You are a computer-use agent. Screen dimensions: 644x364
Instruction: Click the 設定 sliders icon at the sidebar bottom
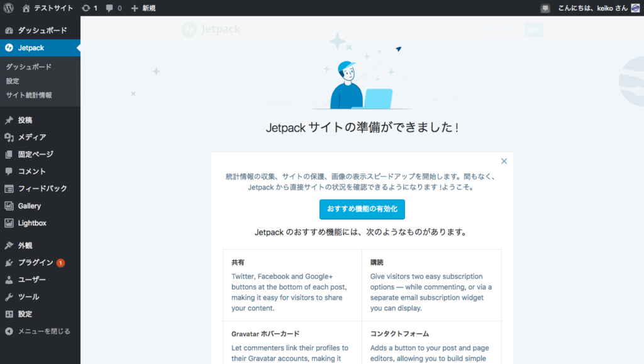[9, 314]
